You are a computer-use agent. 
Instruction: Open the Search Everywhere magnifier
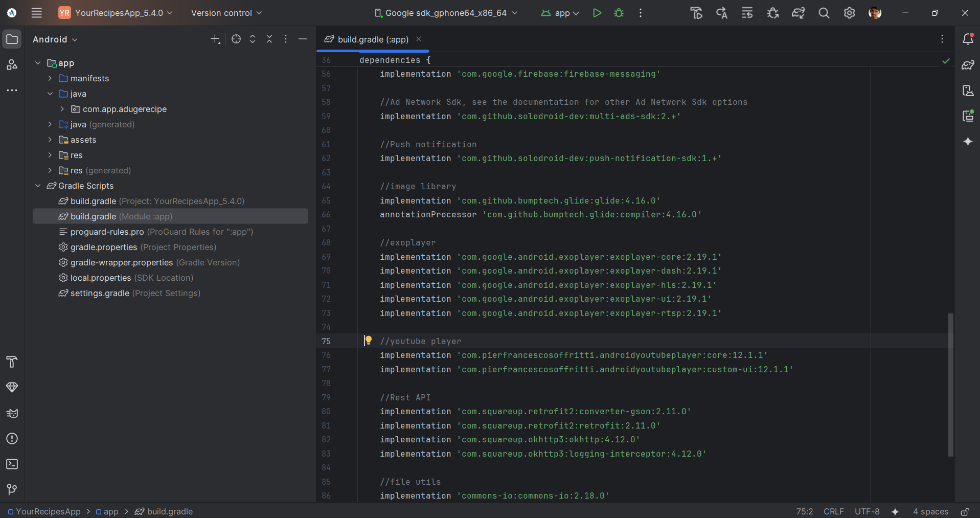(824, 13)
